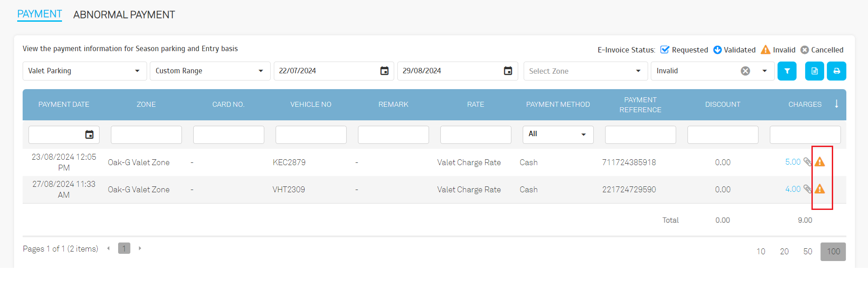The height and width of the screenshot is (290, 868).
Task: Select the Payment tab
Action: 39,14
